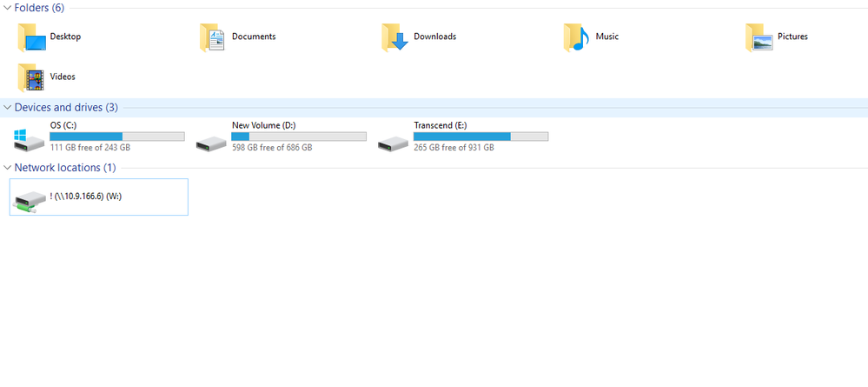Viewport: 868px width, 387px height.
Task: Open the W: network drive icon
Action: click(x=30, y=200)
